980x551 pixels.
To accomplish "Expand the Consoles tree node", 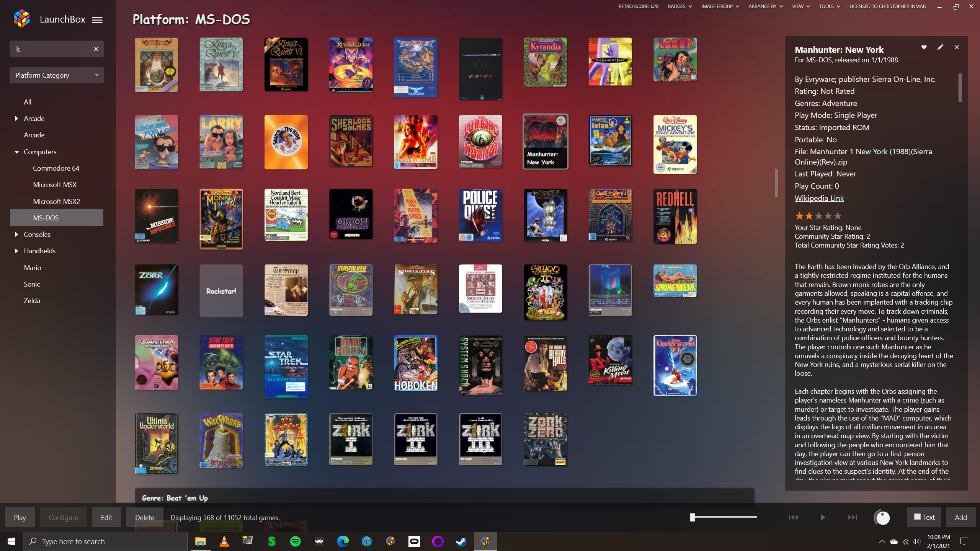I will [x=16, y=235].
